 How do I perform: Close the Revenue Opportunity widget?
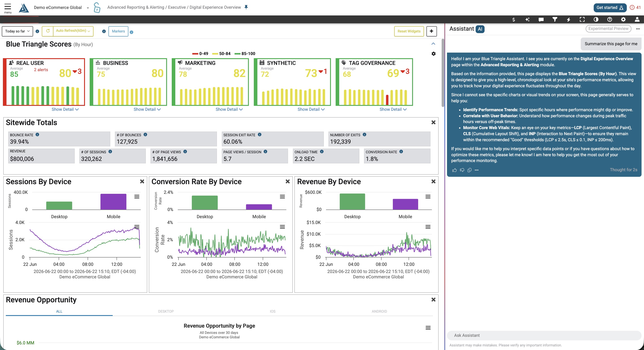(x=433, y=299)
